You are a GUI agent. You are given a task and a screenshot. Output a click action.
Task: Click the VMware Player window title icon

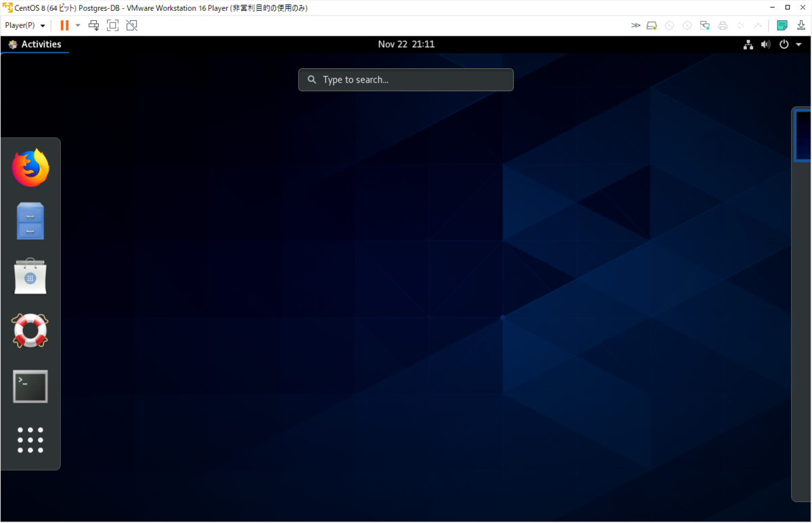[x=7, y=7]
